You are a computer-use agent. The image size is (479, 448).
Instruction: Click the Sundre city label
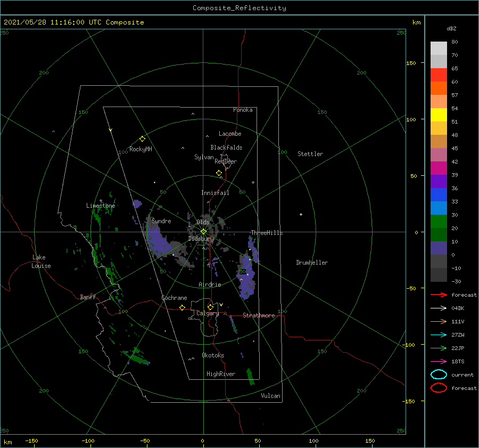pos(161,221)
